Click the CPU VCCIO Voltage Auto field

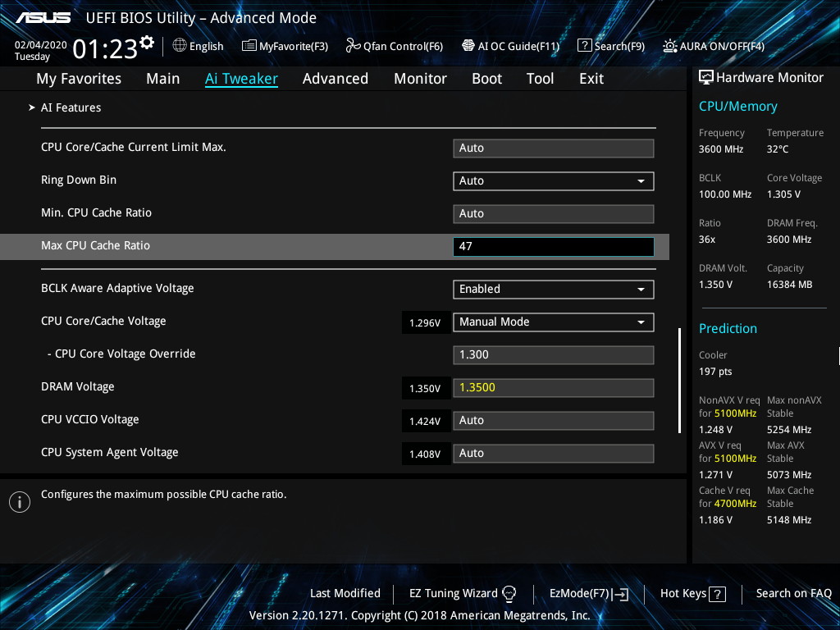[x=554, y=421]
